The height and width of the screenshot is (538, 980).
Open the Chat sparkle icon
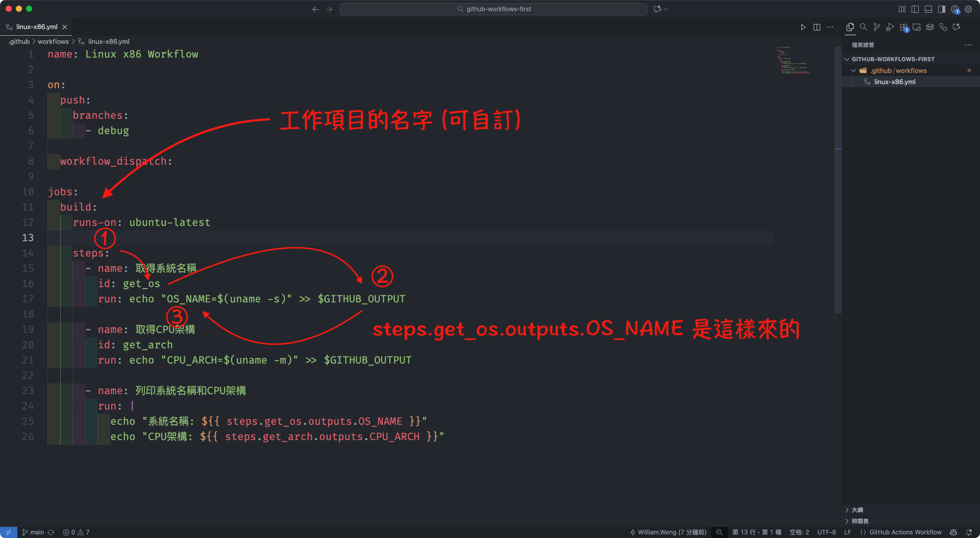coord(957,27)
